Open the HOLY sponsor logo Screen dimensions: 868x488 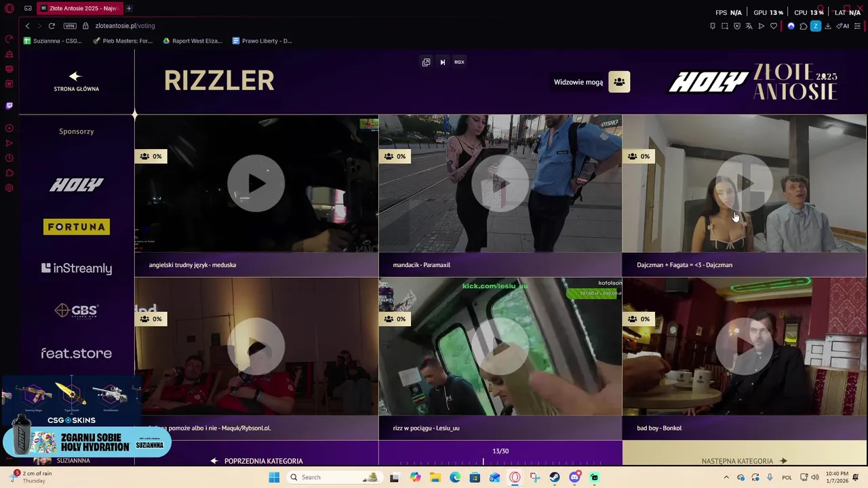[x=77, y=184]
